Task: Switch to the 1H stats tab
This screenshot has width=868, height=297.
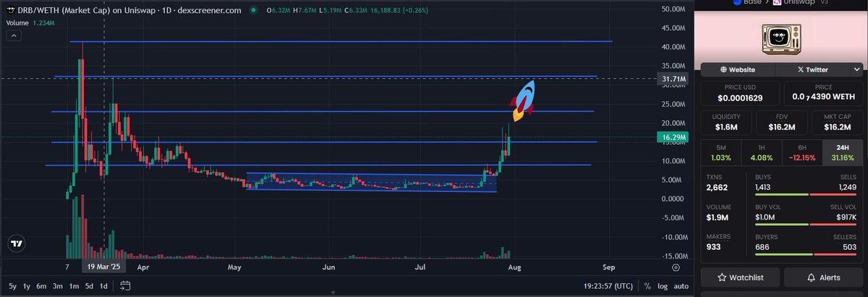Action: [761, 152]
